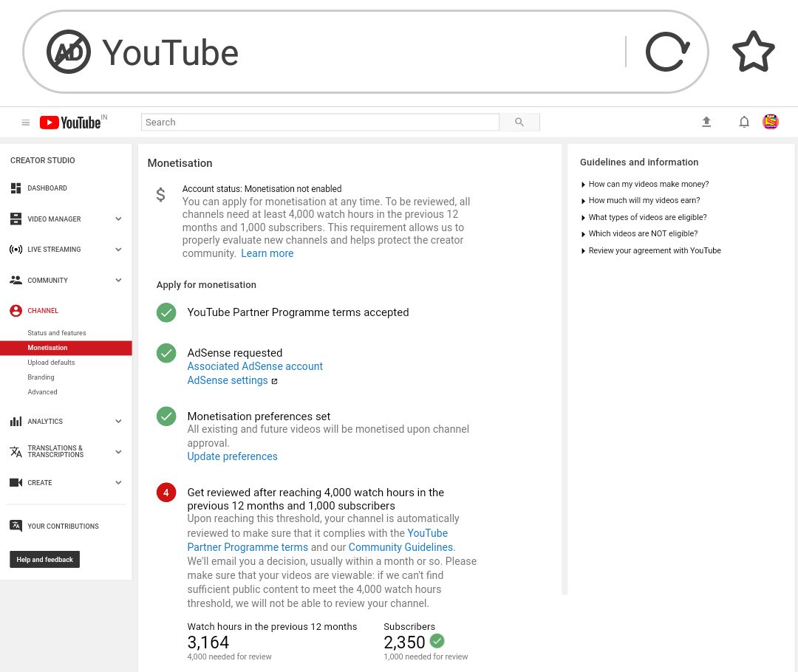Click watch hours value 3,164
Screen dimensions: 798x672
[x=208, y=642]
